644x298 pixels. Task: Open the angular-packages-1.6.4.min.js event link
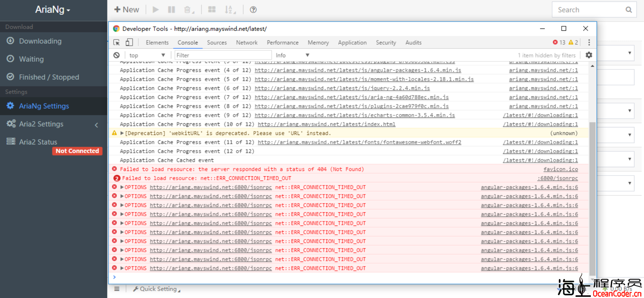[x=358, y=70]
